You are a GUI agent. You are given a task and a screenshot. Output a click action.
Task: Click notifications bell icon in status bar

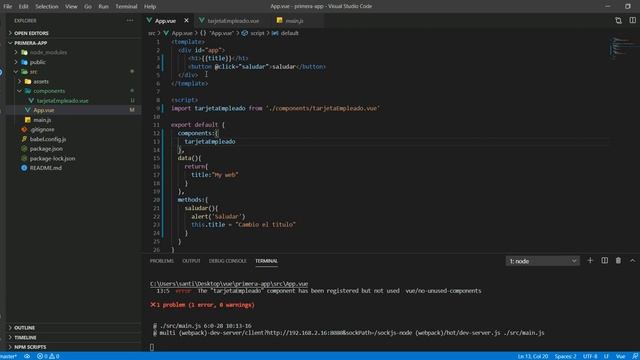click(635, 356)
